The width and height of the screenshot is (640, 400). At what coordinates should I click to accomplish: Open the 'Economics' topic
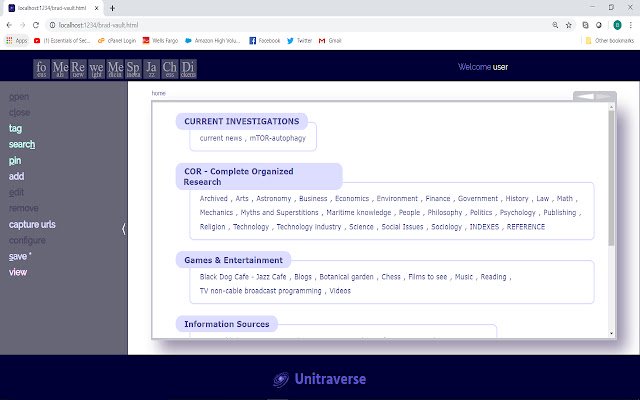point(352,198)
